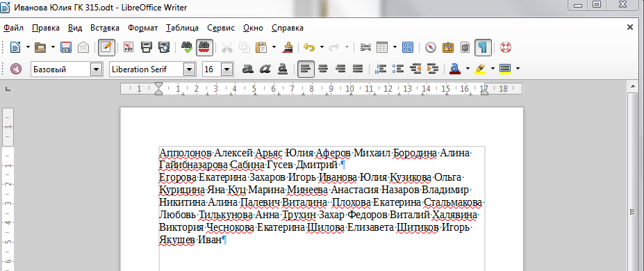Viewport: 644px width, 271px height.
Task: Align the paragraph to the right
Action: (340, 69)
